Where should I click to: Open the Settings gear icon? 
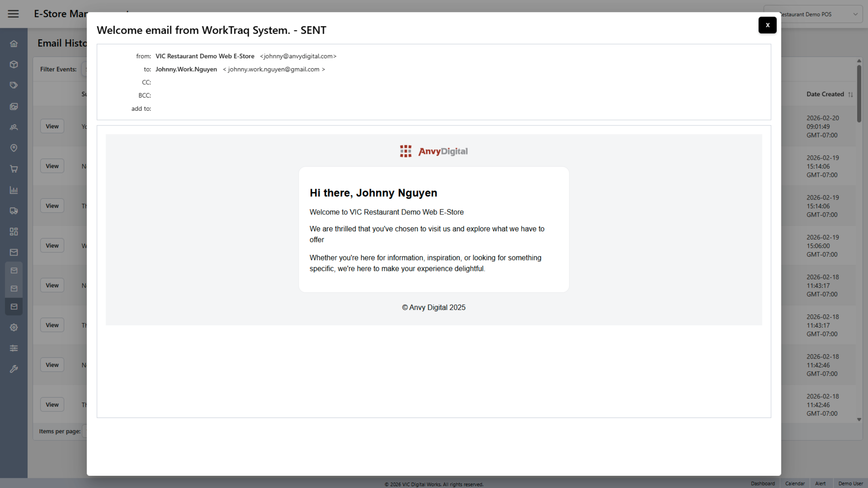(14, 327)
